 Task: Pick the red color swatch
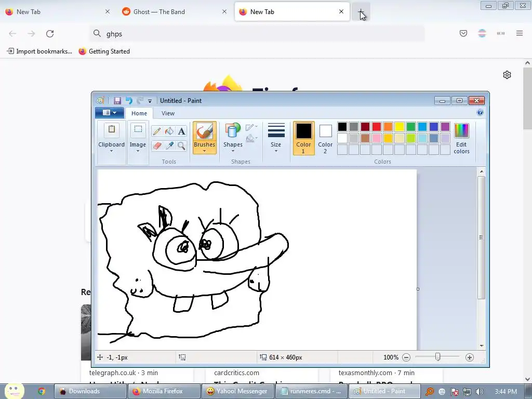click(377, 127)
